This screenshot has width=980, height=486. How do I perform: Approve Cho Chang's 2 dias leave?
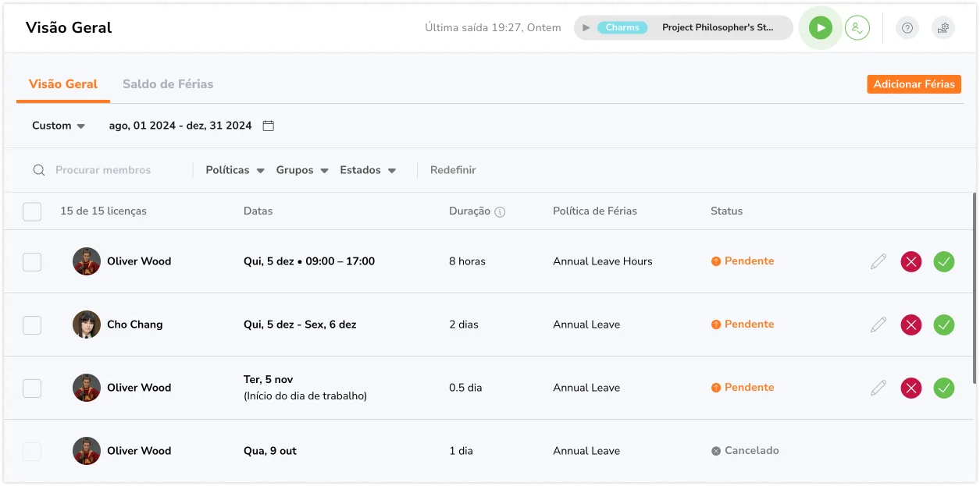click(x=944, y=325)
